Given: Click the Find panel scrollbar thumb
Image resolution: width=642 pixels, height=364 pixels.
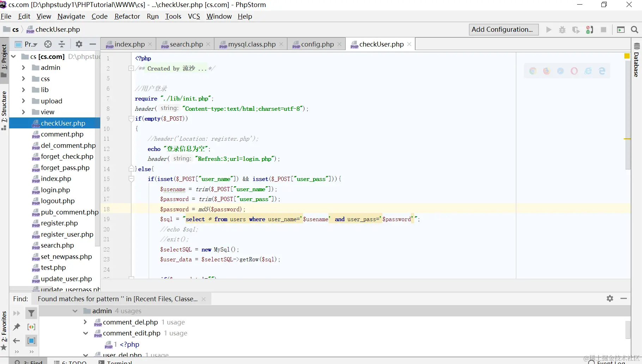Looking at the screenshot, I should point(628,330).
